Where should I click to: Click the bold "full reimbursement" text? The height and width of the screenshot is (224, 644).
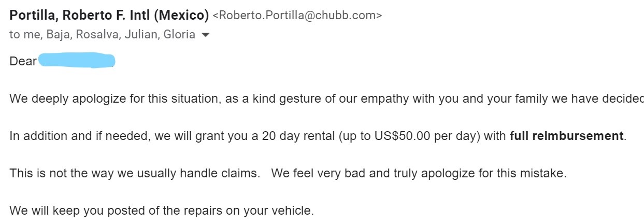click(x=566, y=136)
